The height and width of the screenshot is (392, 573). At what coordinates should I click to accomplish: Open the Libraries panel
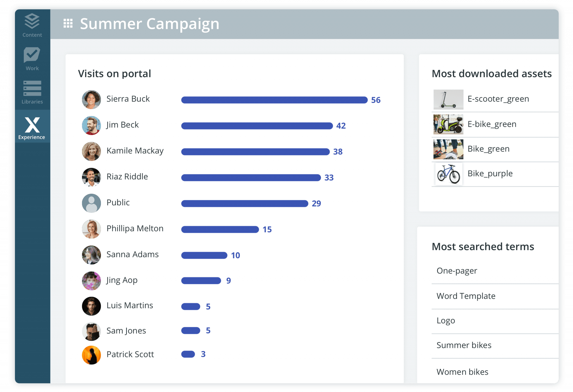[32, 89]
